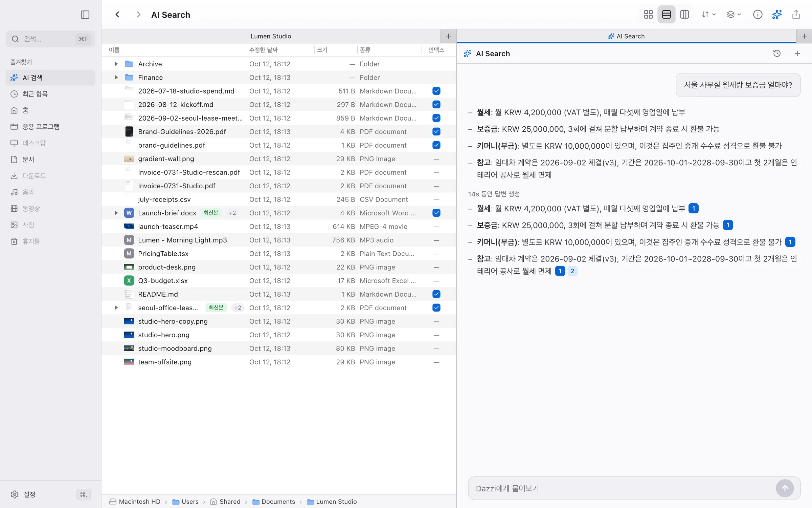
Task: Switch to list view
Action: click(666, 15)
